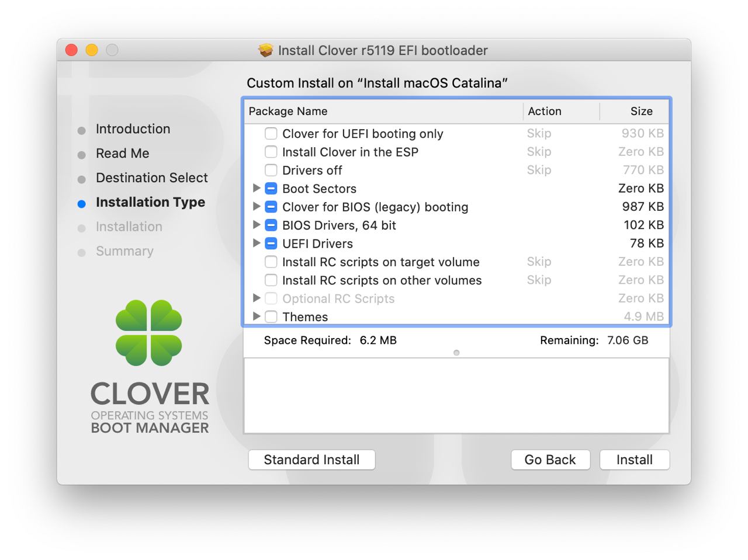Select the Installation Type step
This screenshot has width=748, height=560.
150,203
